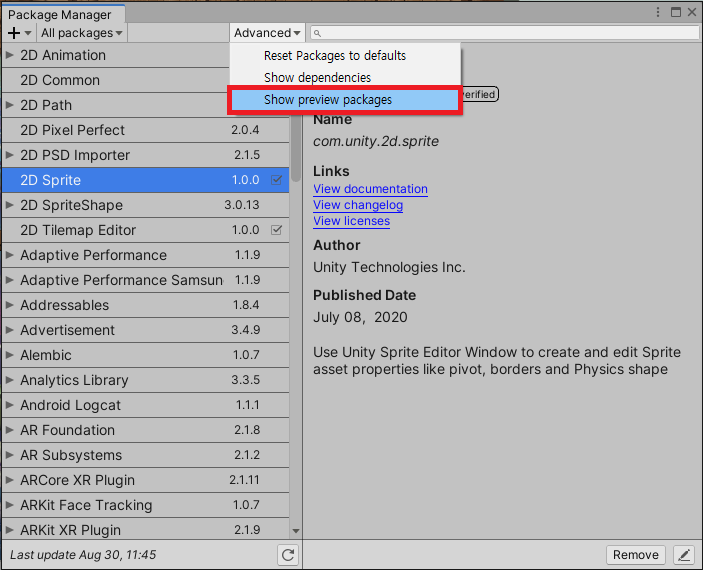Click the package list scrollbar thumb

295,148
